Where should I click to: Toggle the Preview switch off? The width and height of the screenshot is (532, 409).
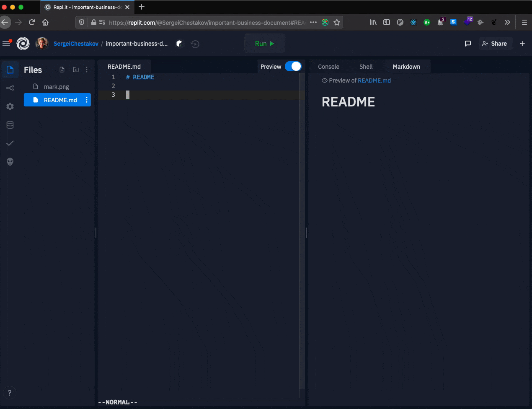click(293, 67)
